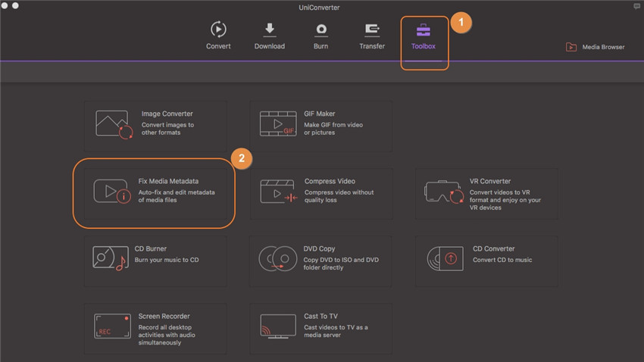Switch to the Convert tab label
644x362 pixels.
tap(218, 46)
